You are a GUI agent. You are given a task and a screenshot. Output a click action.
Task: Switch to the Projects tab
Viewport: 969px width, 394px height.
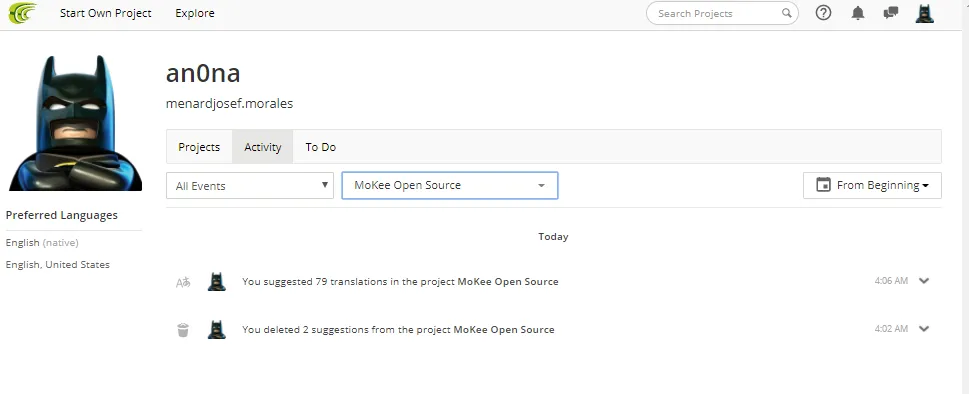click(199, 147)
